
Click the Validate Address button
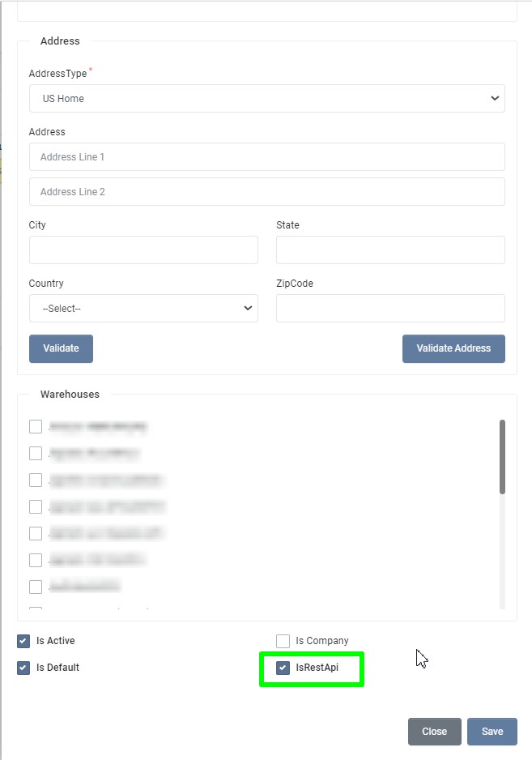click(x=453, y=348)
